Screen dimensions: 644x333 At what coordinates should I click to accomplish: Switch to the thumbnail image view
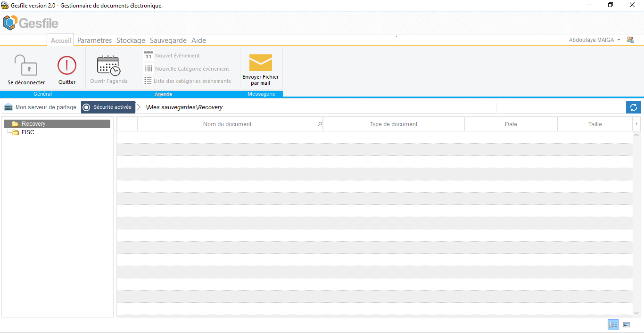[627, 325]
